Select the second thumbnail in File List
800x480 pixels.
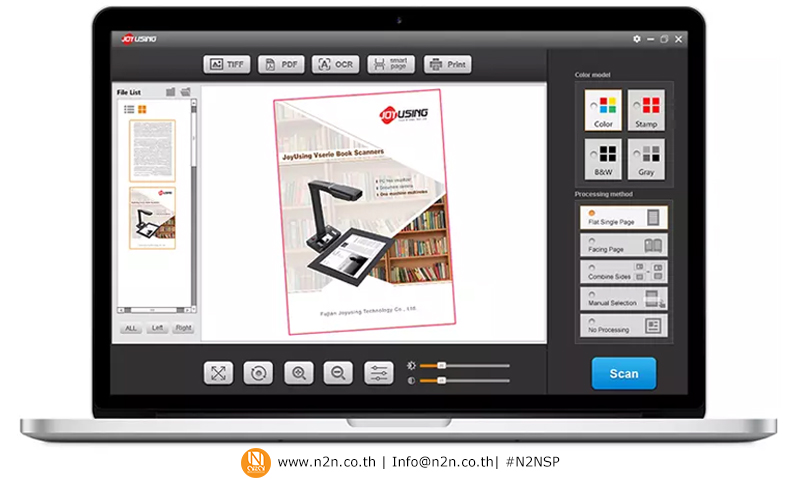point(152,217)
